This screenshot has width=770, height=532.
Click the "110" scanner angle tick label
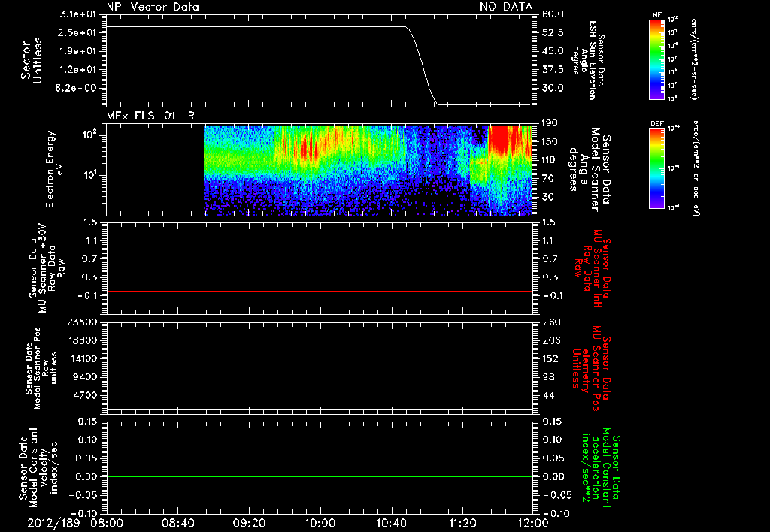click(550, 160)
